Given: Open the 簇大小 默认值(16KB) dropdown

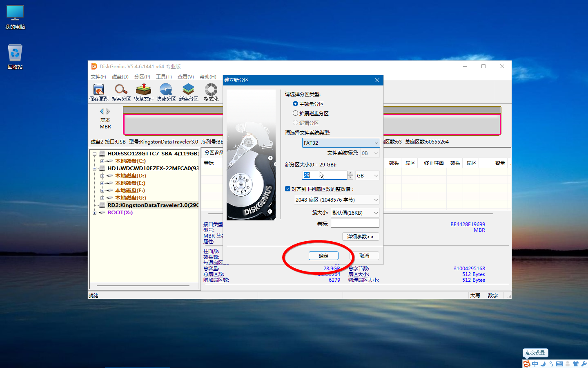Looking at the screenshot, I should coord(355,213).
